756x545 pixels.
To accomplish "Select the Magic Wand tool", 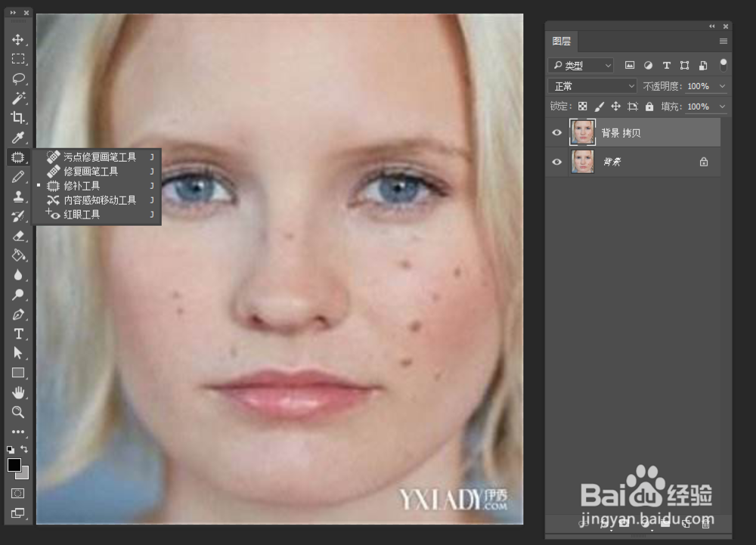I will [18, 98].
